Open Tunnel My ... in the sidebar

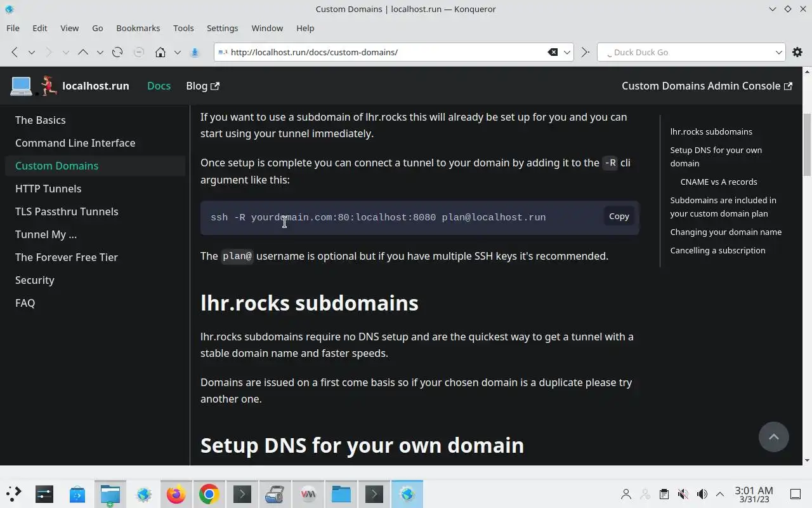pyautogui.click(x=95, y=234)
